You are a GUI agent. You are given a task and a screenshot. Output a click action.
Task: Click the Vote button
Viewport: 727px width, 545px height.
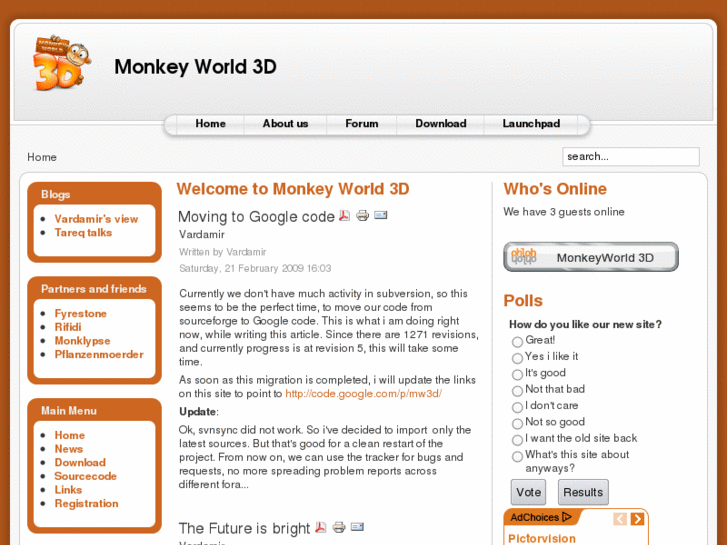529,492
